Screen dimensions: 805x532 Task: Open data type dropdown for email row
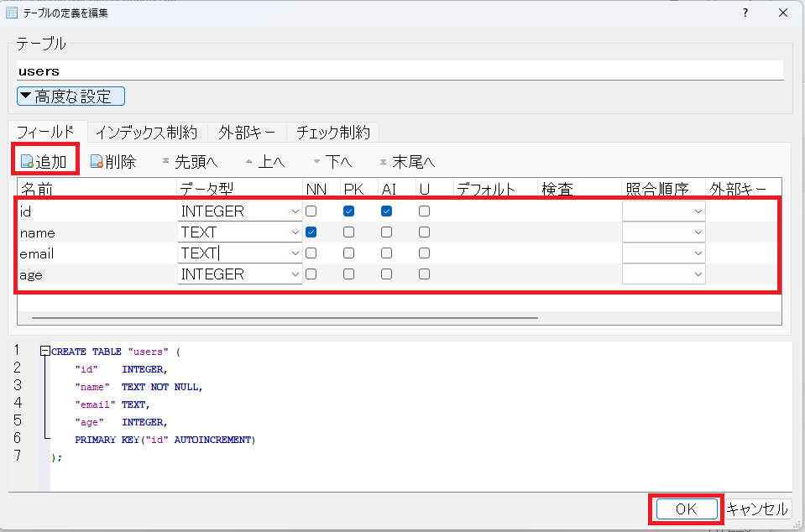(x=295, y=253)
